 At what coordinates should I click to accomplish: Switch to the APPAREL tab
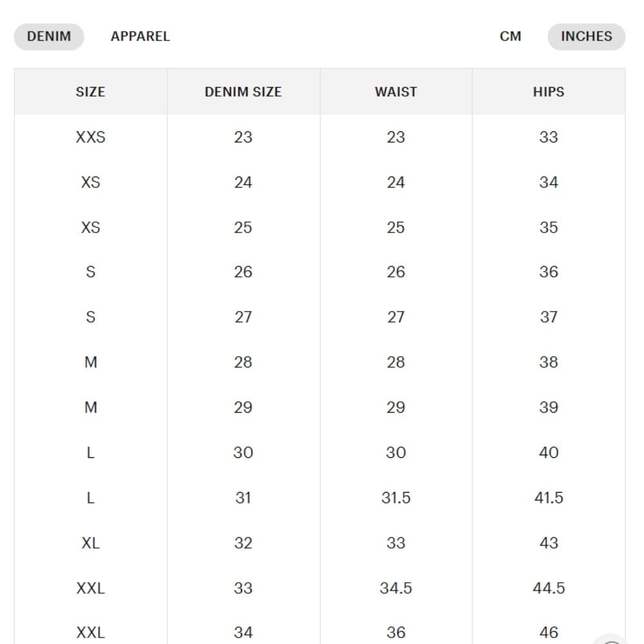140,37
